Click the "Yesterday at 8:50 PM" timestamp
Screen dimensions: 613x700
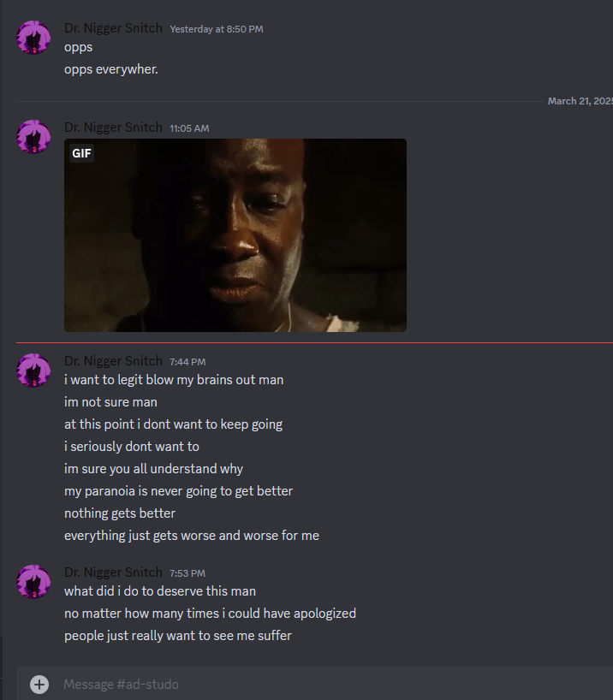pyautogui.click(x=217, y=29)
